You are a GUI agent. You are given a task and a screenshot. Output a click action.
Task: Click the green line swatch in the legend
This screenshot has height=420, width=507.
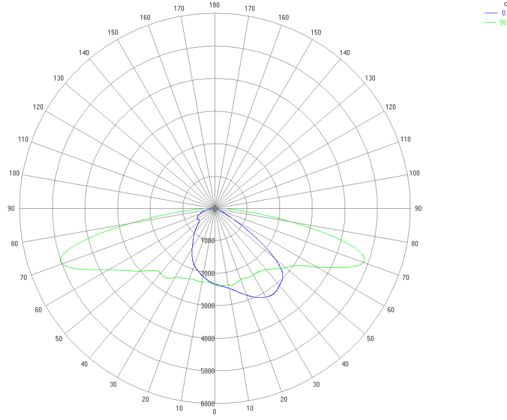[490, 23]
